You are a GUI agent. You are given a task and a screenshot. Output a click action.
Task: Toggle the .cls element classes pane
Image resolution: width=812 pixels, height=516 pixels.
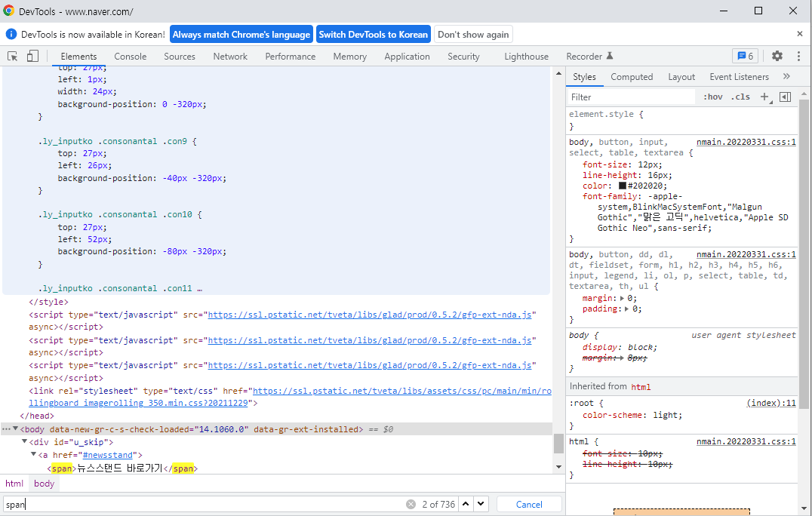[740, 97]
